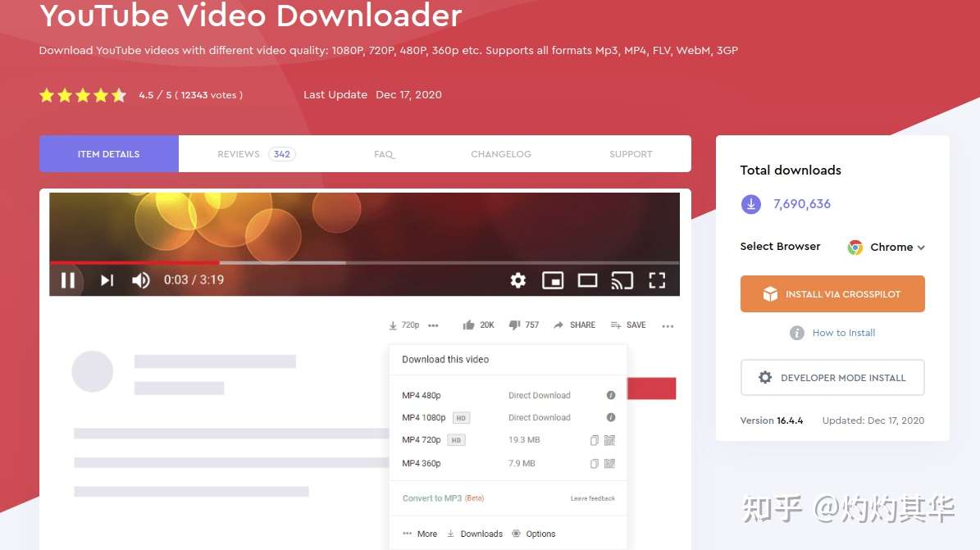Open the three dots next to 720p
The width and height of the screenshot is (980, 550).
point(433,325)
